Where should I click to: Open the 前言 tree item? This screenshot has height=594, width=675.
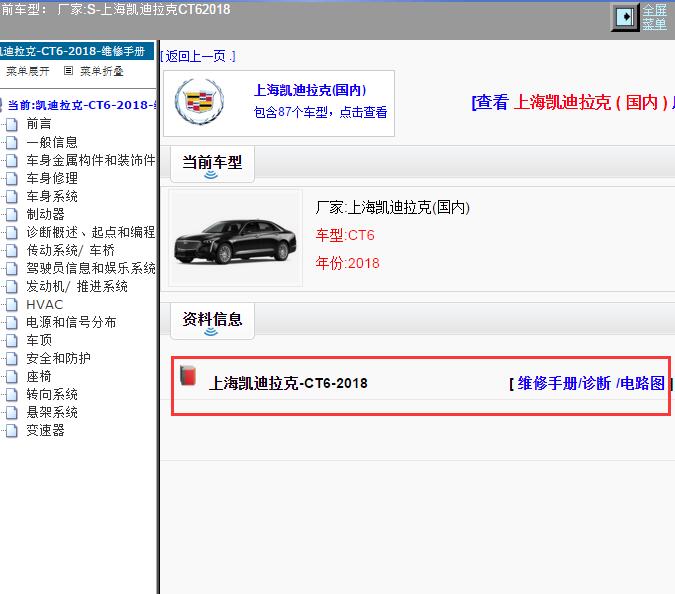(x=39, y=124)
